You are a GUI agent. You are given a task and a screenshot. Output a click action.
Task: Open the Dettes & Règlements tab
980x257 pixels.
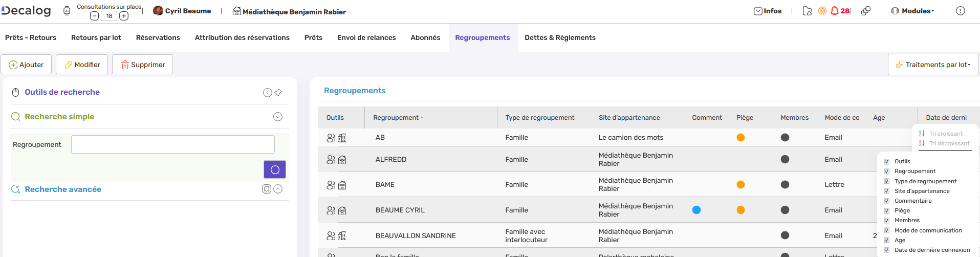point(560,37)
